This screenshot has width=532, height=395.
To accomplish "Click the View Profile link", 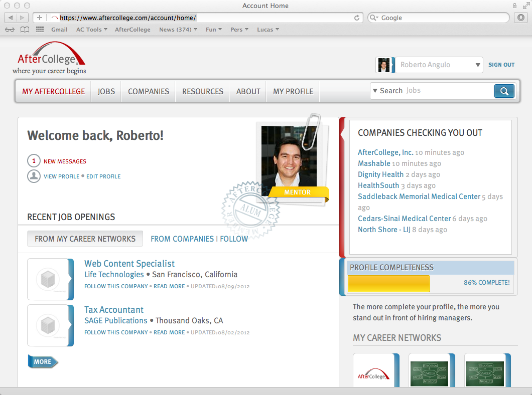I will coord(61,176).
